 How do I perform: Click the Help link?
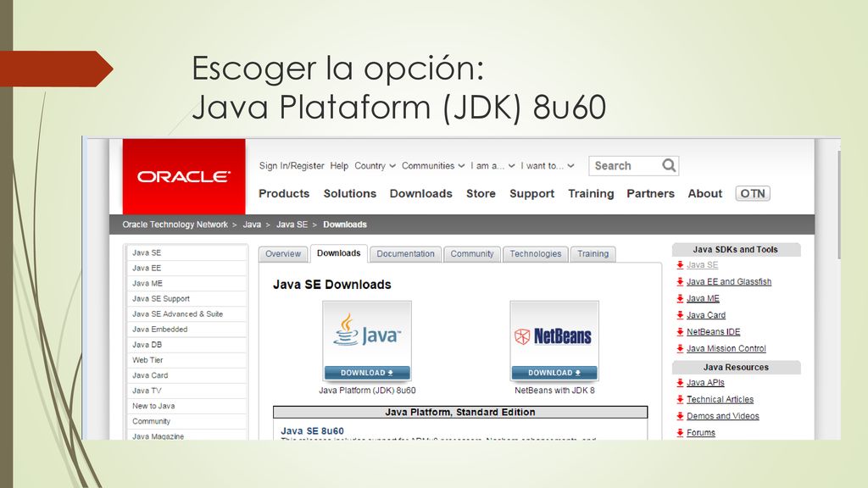[x=339, y=165]
